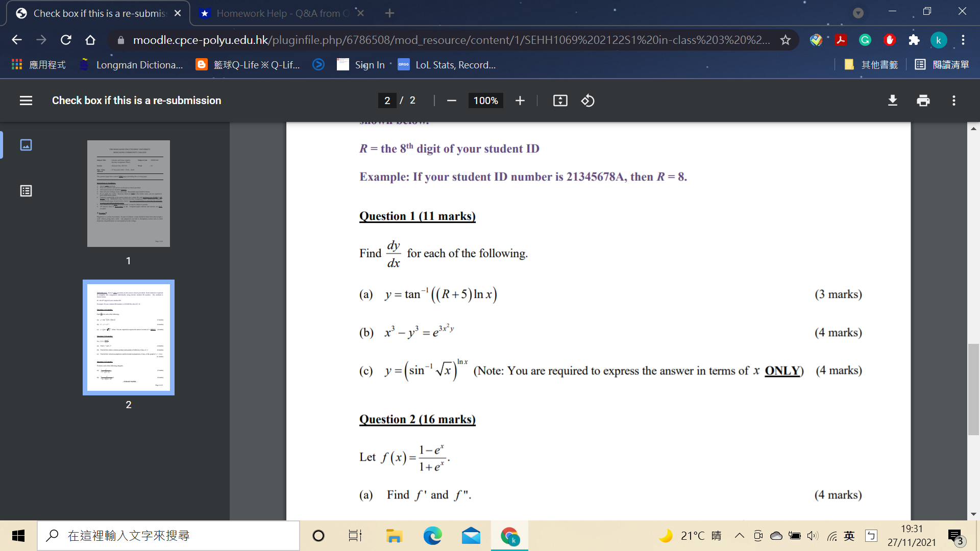The width and height of the screenshot is (980, 551).
Task: Open the PDF viewer more options menu
Action: [x=953, y=101]
